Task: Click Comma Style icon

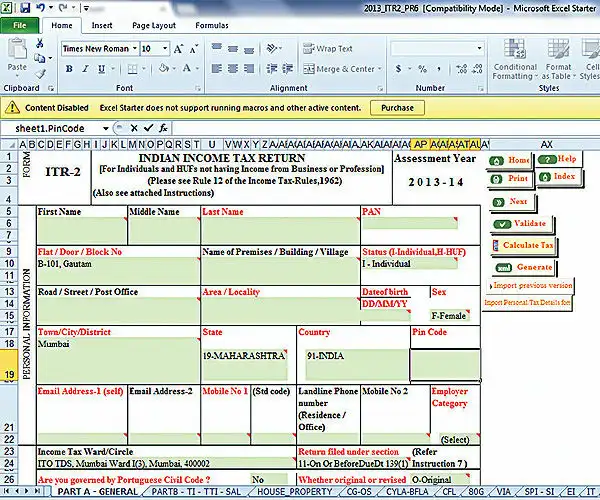Action: click(x=439, y=69)
